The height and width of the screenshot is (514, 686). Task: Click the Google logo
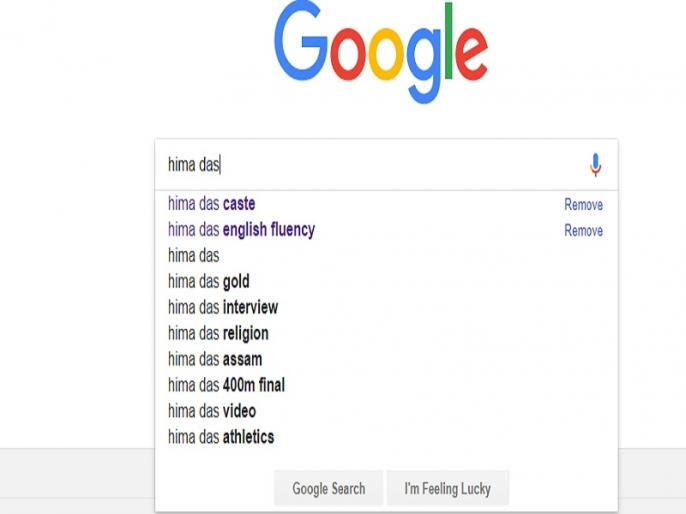(381, 52)
